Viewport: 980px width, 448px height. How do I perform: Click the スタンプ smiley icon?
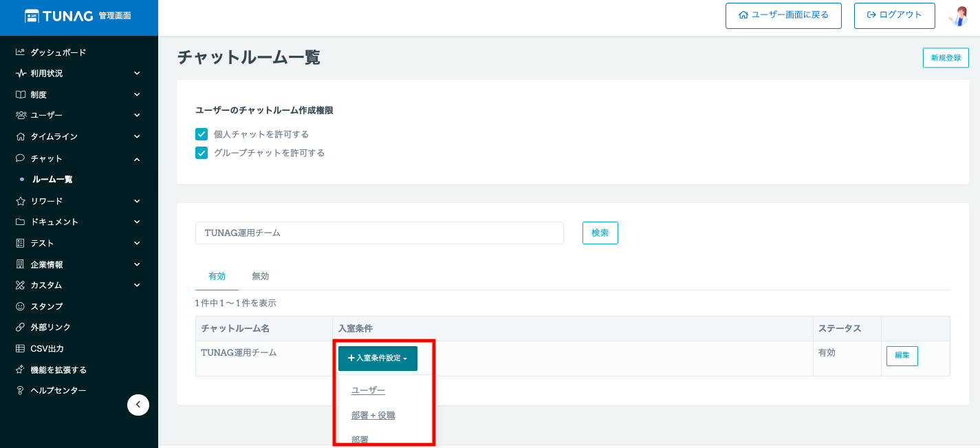21,306
